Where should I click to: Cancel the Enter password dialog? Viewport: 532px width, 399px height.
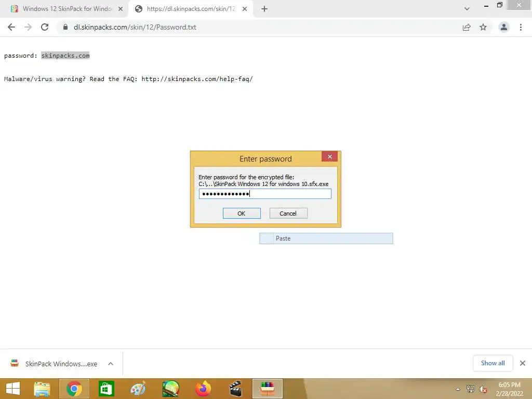point(288,214)
